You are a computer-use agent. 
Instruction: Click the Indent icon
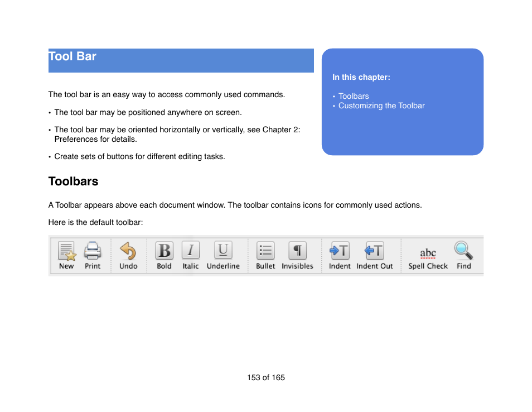click(x=340, y=251)
